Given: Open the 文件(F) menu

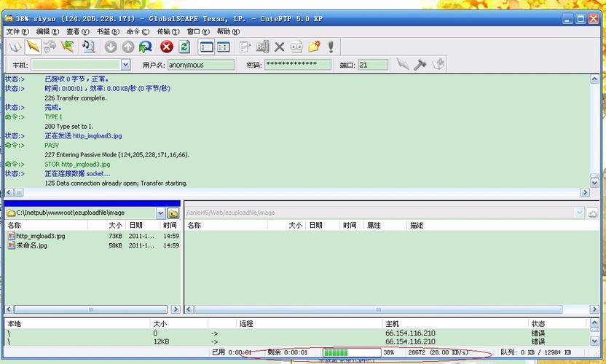Looking at the screenshot, I should tap(17, 32).
